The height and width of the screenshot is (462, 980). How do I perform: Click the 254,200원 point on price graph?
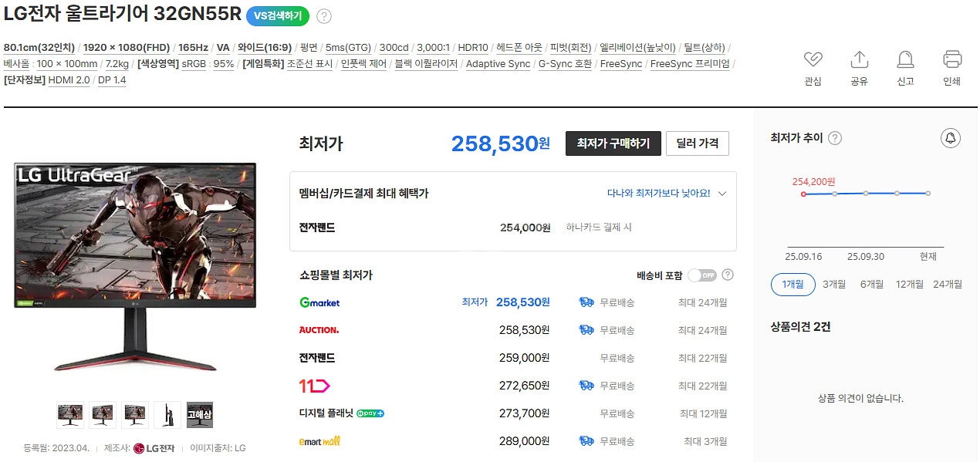(803, 194)
